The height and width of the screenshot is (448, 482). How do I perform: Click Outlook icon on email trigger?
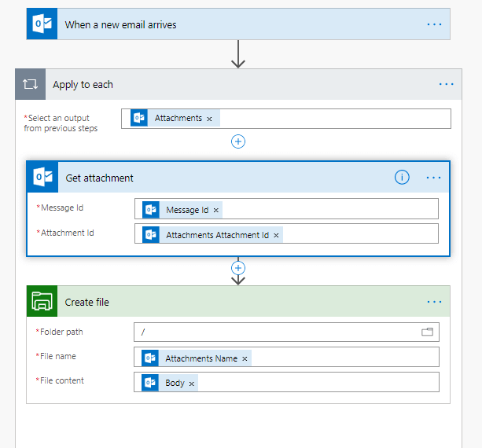point(42,24)
